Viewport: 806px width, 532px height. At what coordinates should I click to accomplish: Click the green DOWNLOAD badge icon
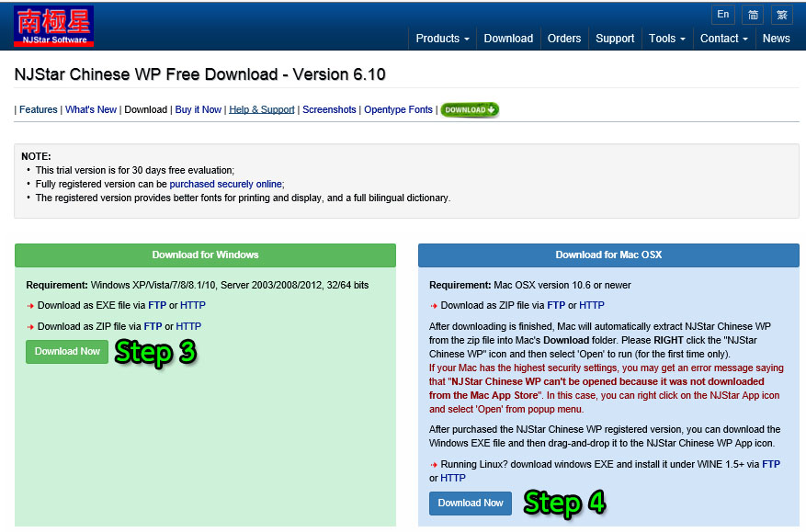point(470,109)
